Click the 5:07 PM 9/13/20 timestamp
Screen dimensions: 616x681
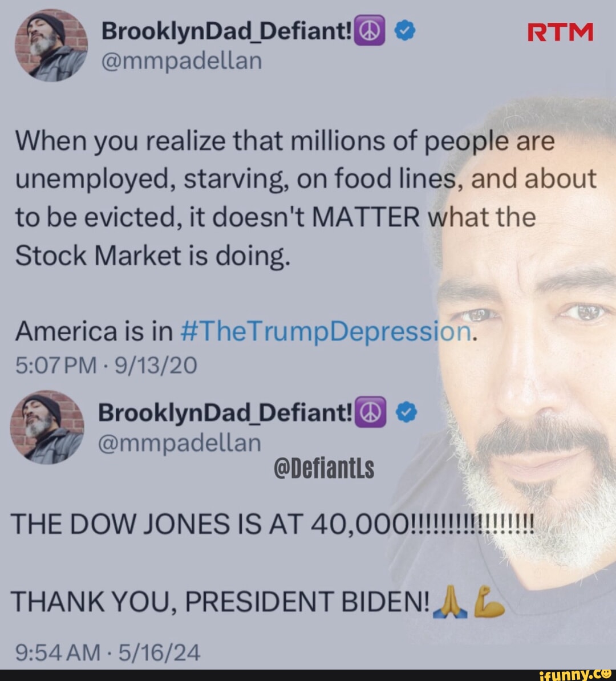107,365
